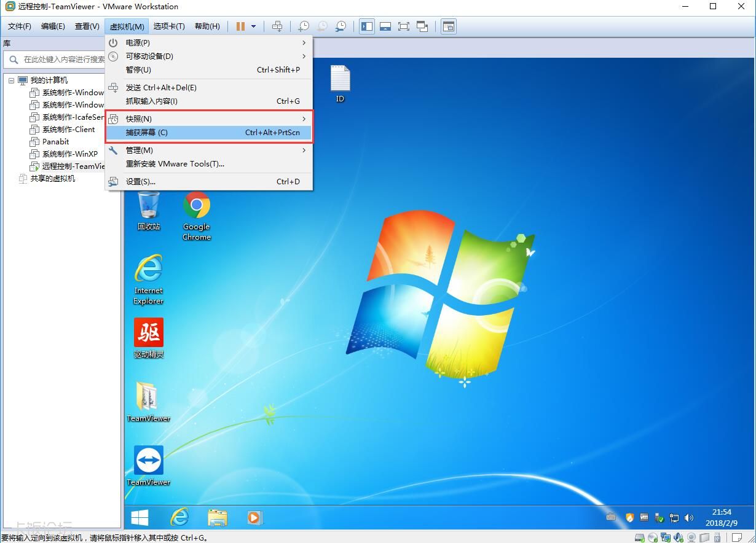Click the orange shield security tray icon
756x543 pixels.
coord(629,518)
